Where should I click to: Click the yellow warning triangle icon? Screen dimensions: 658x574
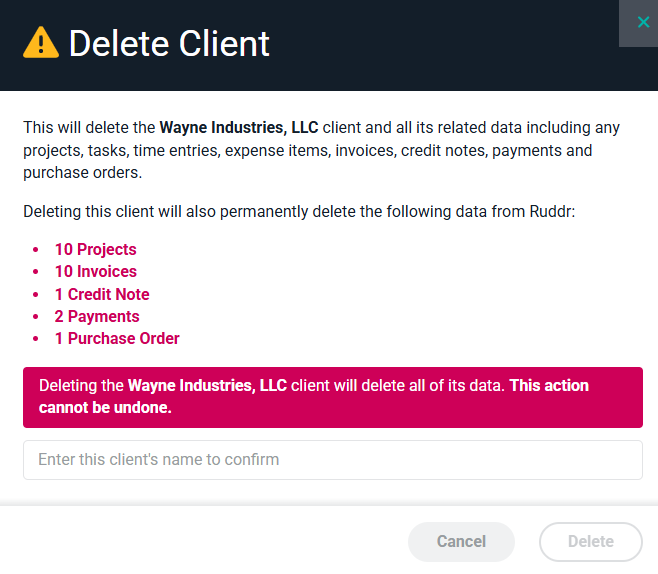pos(41,42)
